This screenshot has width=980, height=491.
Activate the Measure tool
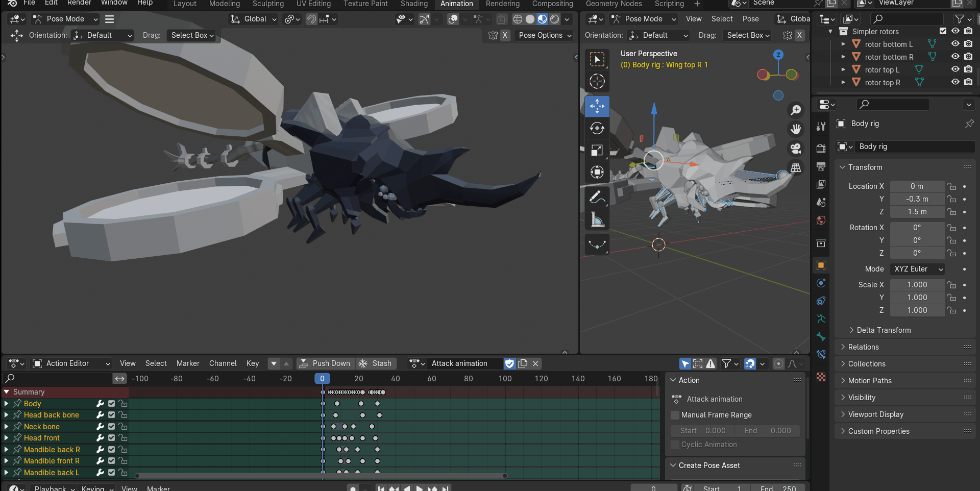click(597, 218)
